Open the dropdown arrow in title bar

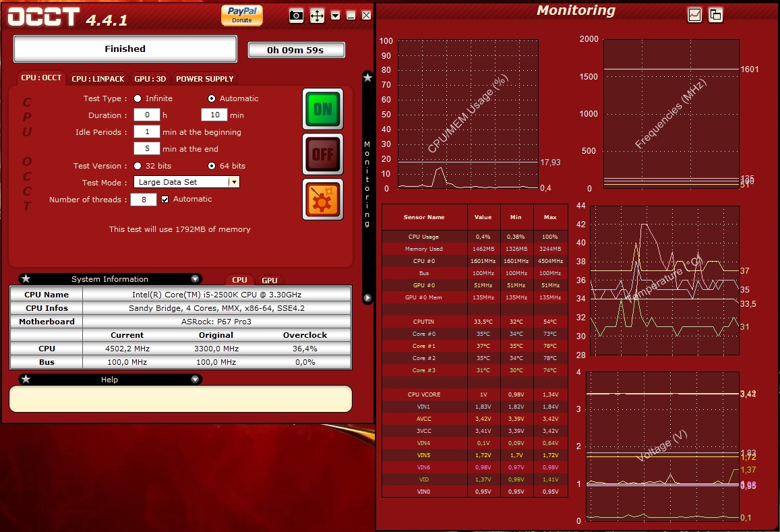pos(335,16)
